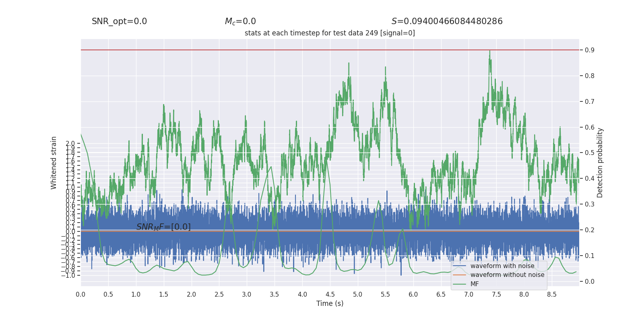Click the 8.0 tick on the time axis

pyautogui.click(x=524, y=295)
